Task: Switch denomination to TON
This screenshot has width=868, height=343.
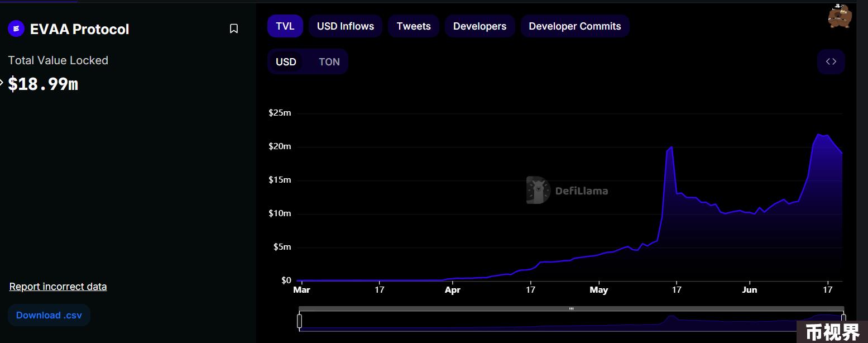Action: click(329, 62)
